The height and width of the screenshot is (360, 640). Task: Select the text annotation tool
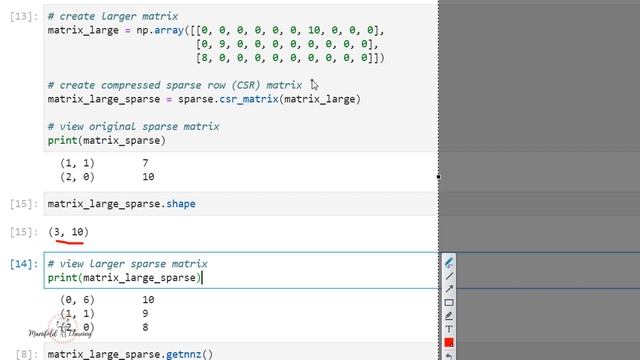449,329
